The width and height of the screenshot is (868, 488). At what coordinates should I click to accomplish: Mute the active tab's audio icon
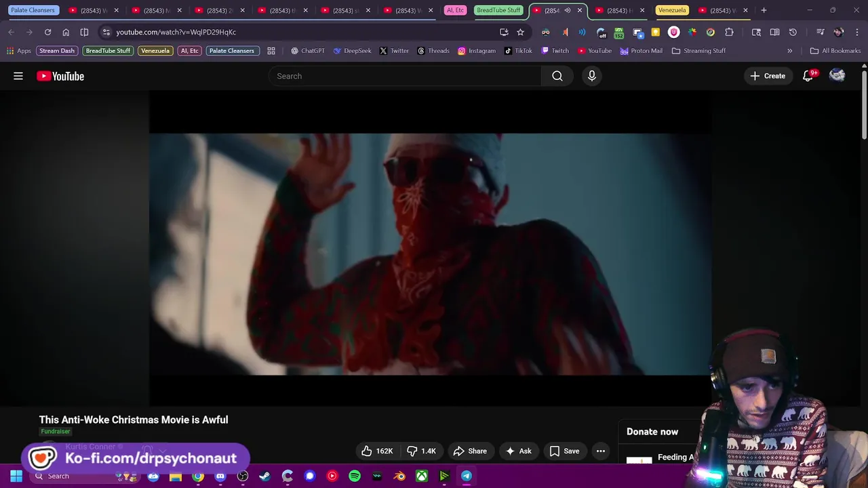(x=568, y=10)
